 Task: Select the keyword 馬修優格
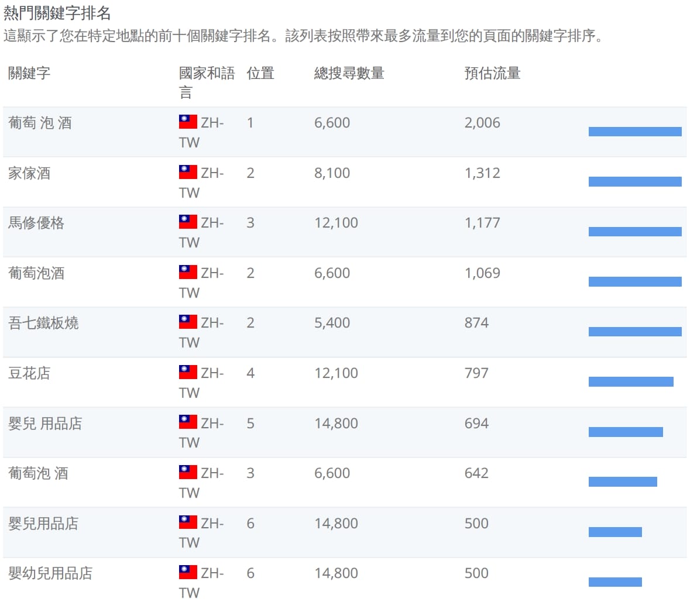pyautogui.click(x=36, y=223)
